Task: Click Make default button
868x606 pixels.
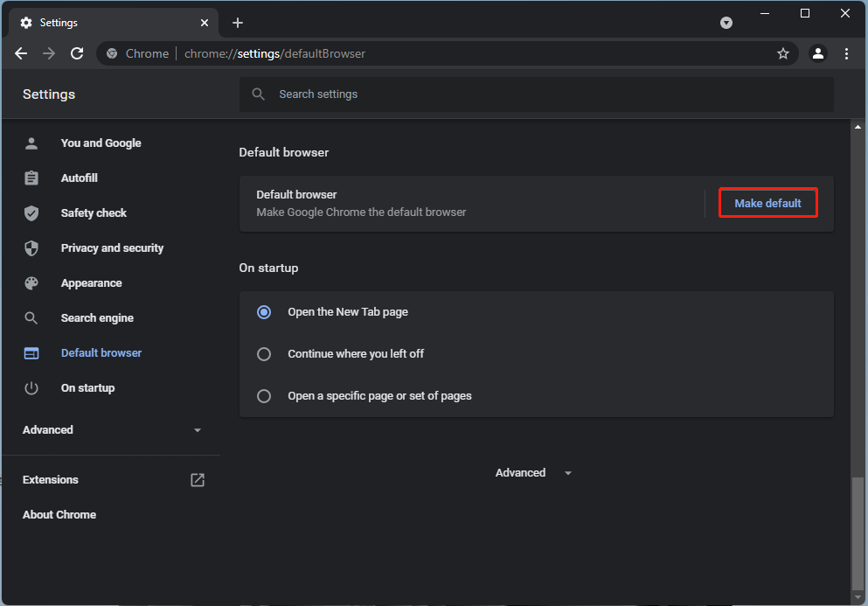Action: pyautogui.click(x=767, y=203)
